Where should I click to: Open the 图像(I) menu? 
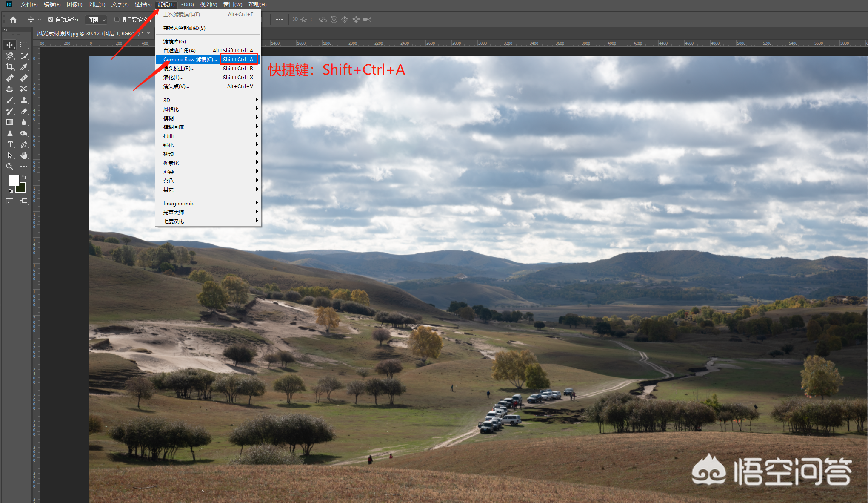pos(74,4)
